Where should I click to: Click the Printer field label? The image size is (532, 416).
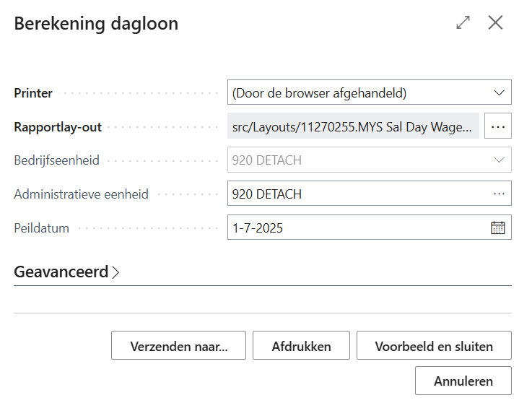coord(33,92)
